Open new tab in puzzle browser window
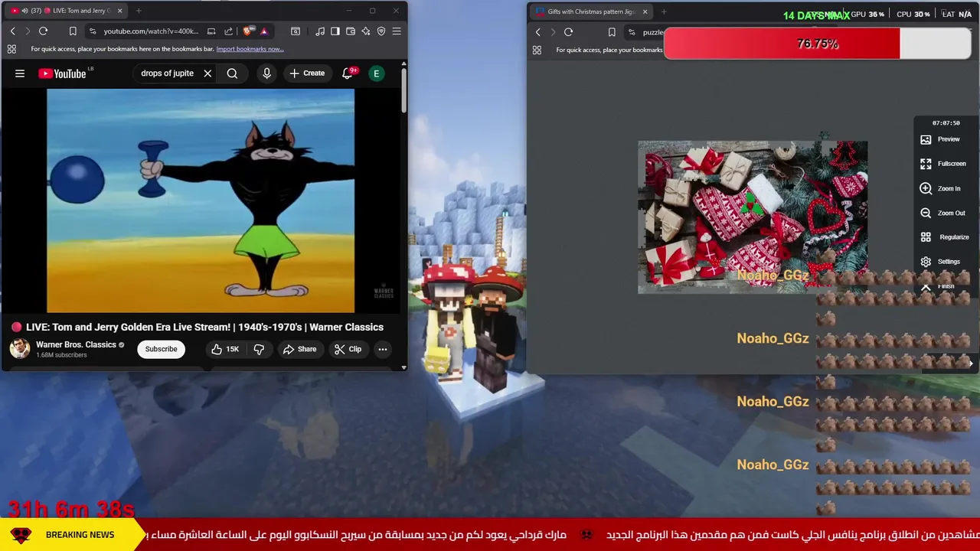This screenshot has height=551, width=980. (664, 11)
